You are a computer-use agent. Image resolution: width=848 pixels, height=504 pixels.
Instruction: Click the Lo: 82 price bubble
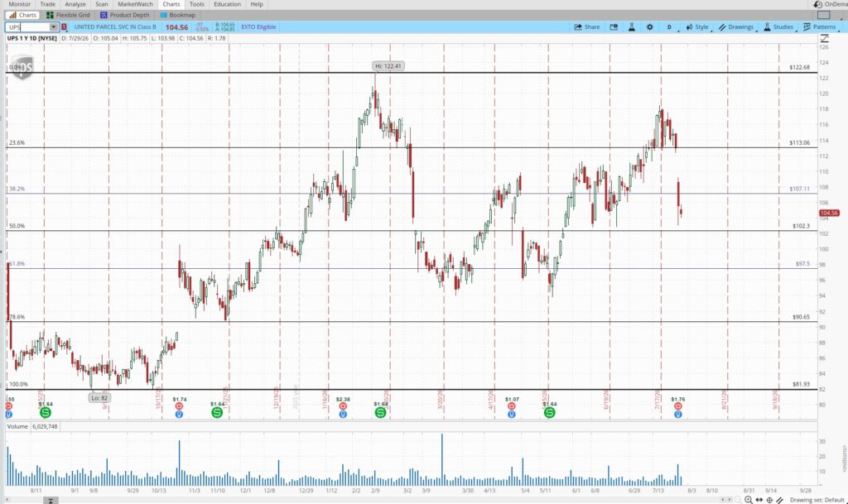pos(99,397)
